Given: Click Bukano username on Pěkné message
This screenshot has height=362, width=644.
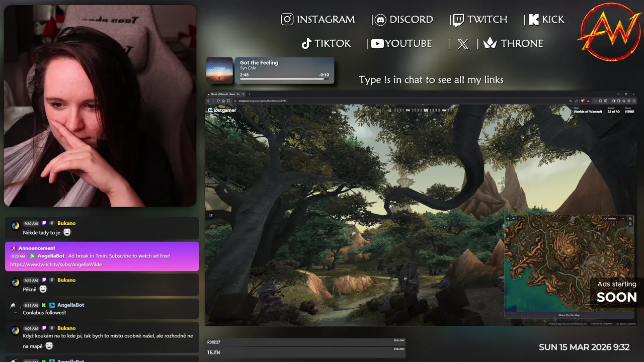Looking at the screenshot, I should click(66, 280).
